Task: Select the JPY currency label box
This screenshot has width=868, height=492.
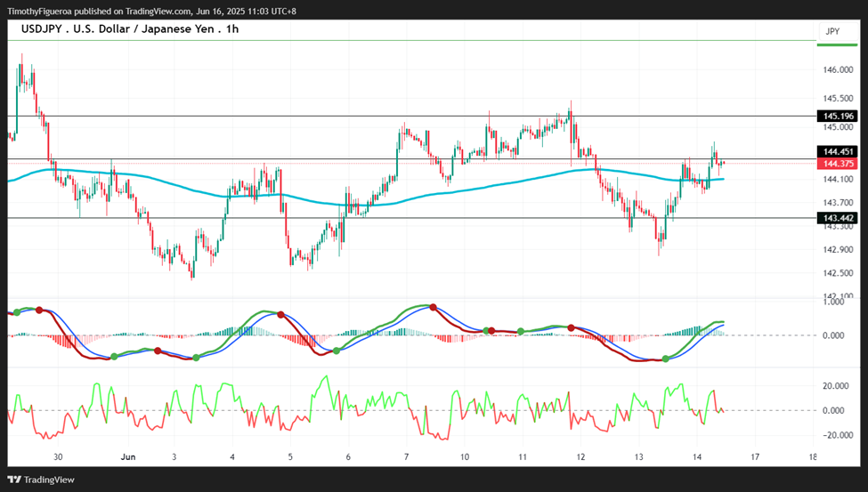Action: 832,31
